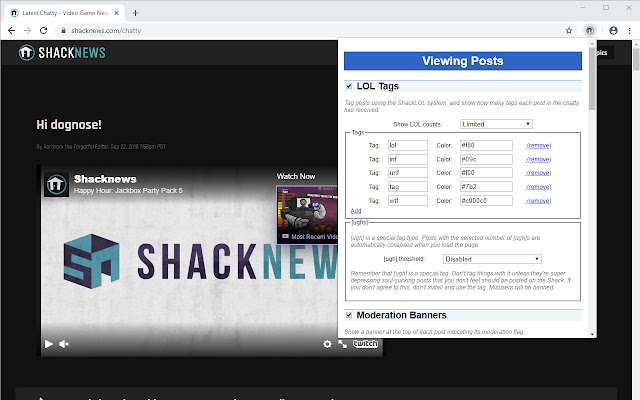Unmute the Twitch video player
640x400 pixels.
tap(64, 344)
